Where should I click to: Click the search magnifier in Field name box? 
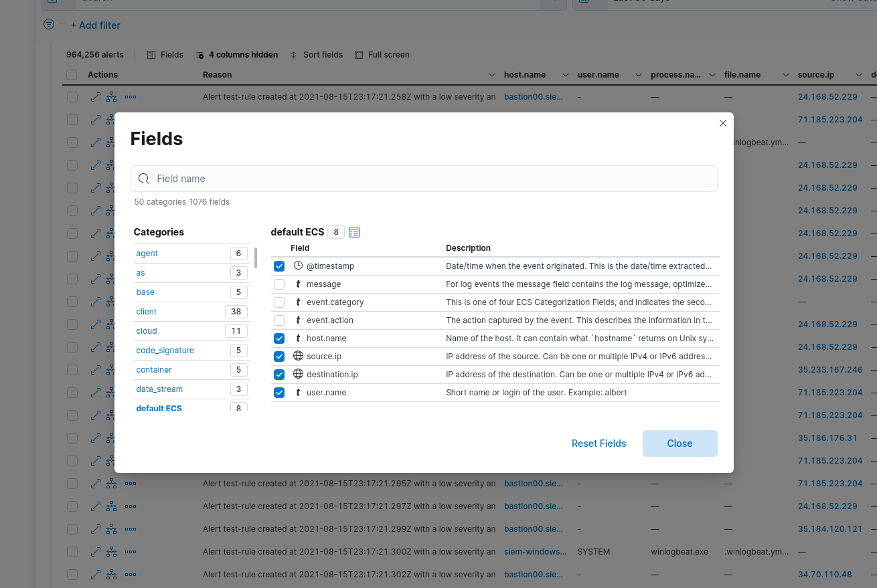pos(143,179)
